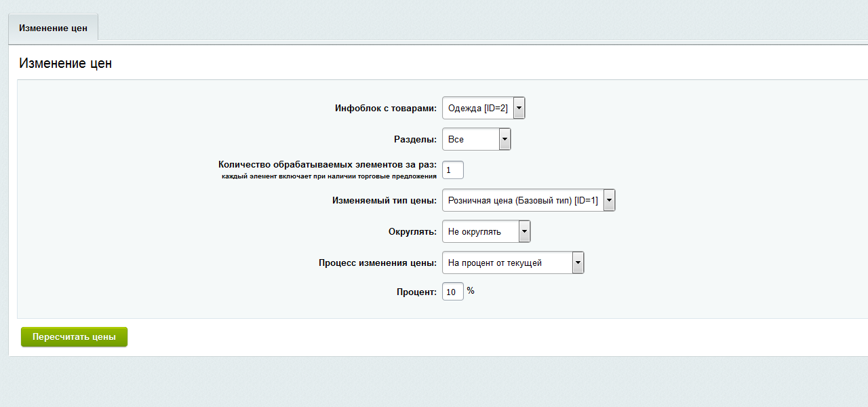
Task: Select «На процент от текущей» combo box
Action: 505,262
